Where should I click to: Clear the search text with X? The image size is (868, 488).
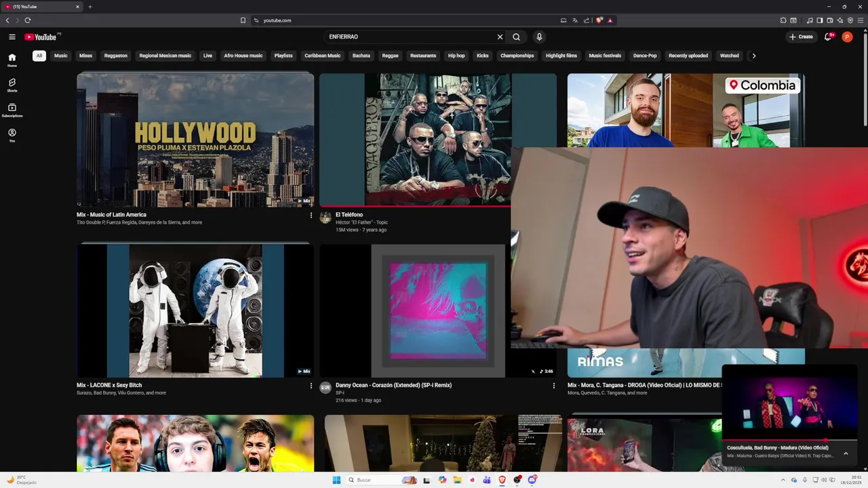click(500, 37)
